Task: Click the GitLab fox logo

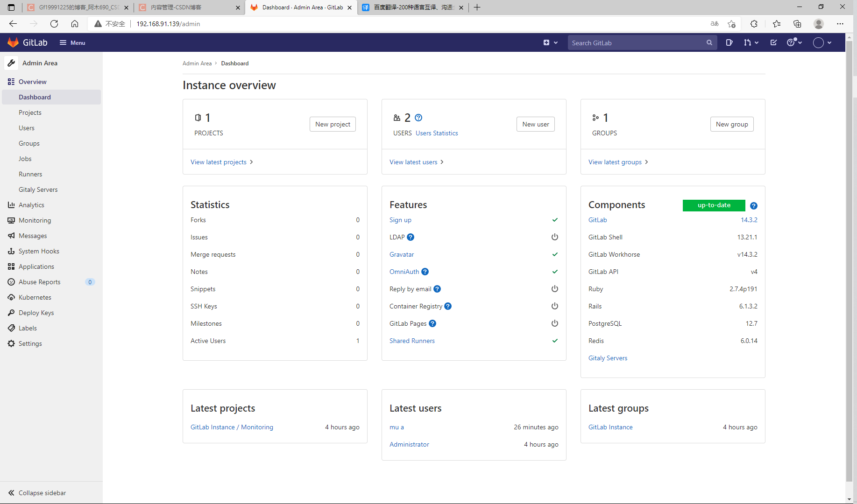Action: [x=13, y=42]
